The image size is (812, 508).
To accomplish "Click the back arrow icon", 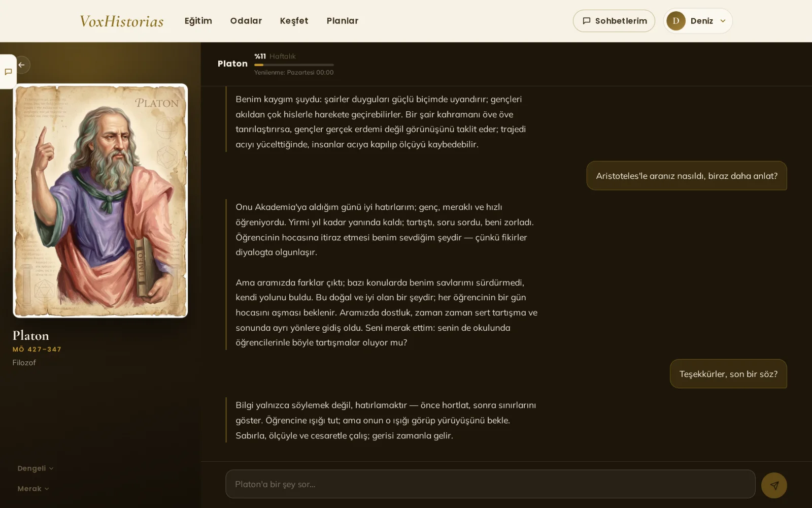I will 21,65.
